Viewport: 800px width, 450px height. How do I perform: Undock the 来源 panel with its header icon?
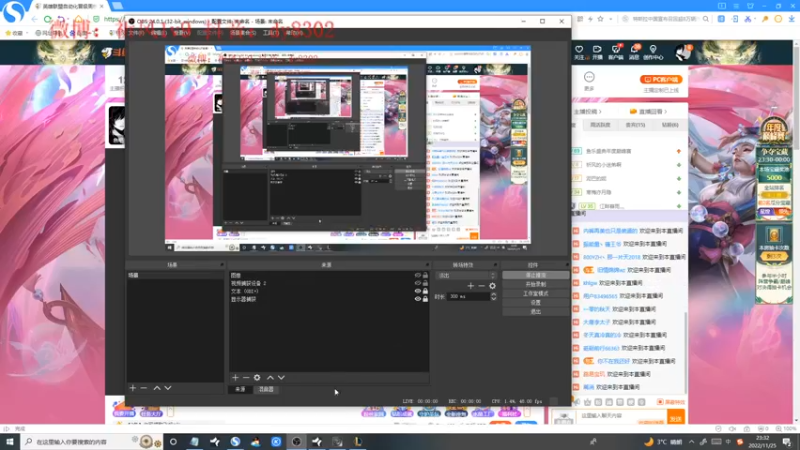(427, 265)
